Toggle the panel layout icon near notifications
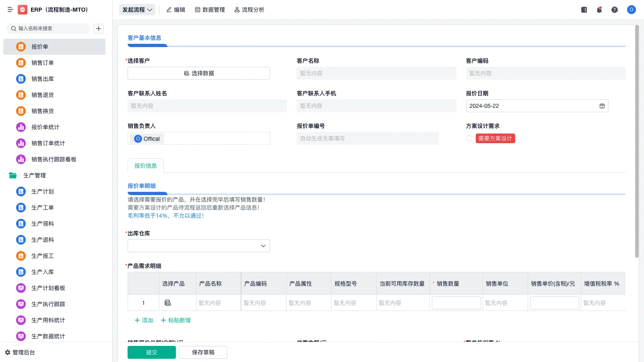 click(x=583, y=10)
